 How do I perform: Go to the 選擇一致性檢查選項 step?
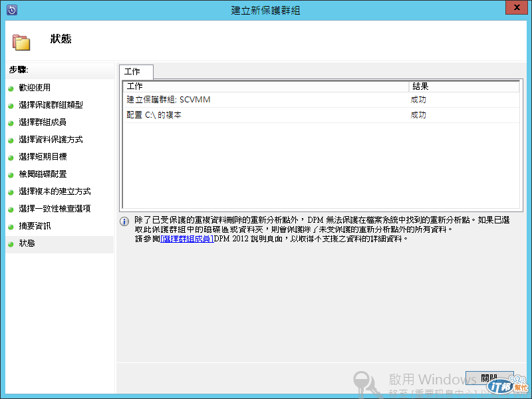coord(55,209)
